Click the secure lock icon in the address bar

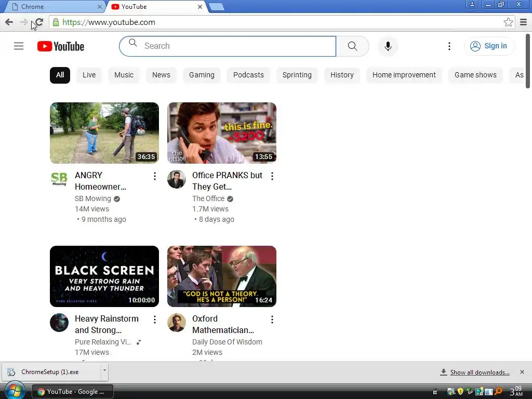tap(56, 22)
